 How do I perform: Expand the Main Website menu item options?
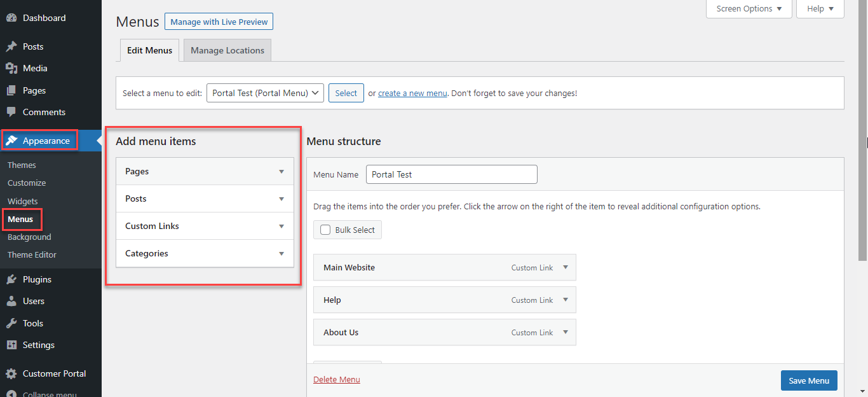point(566,267)
